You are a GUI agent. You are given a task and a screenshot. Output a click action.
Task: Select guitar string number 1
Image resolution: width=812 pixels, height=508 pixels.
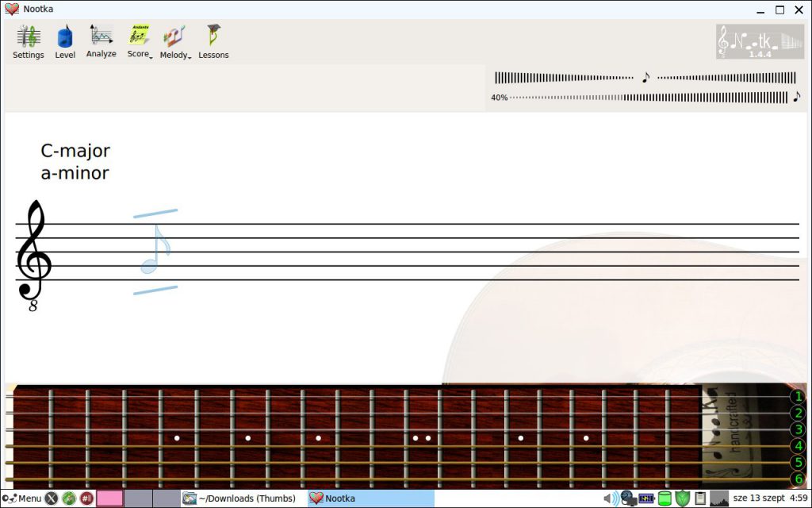797,397
